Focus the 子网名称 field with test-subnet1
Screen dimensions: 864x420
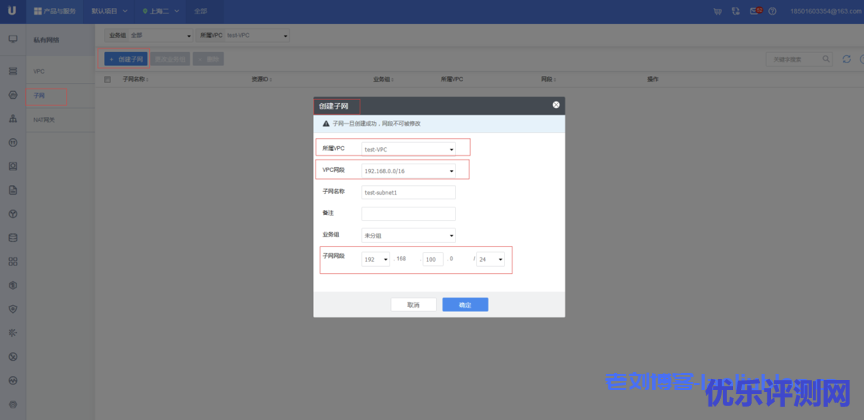(x=408, y=192)
